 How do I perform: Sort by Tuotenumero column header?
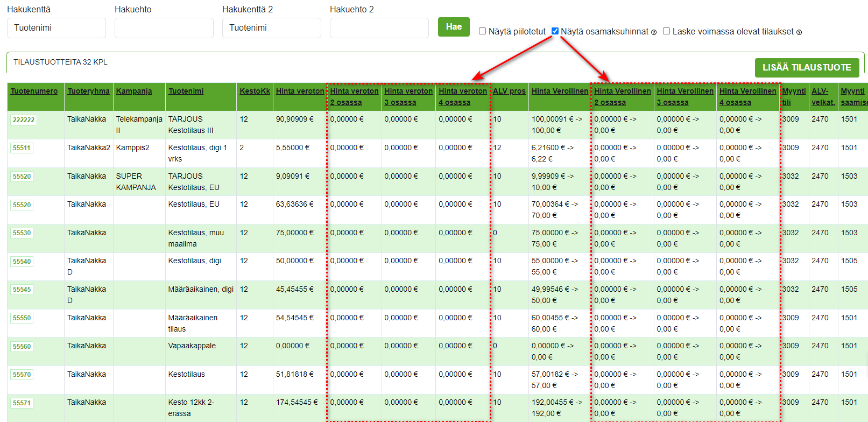coord(34,91)
